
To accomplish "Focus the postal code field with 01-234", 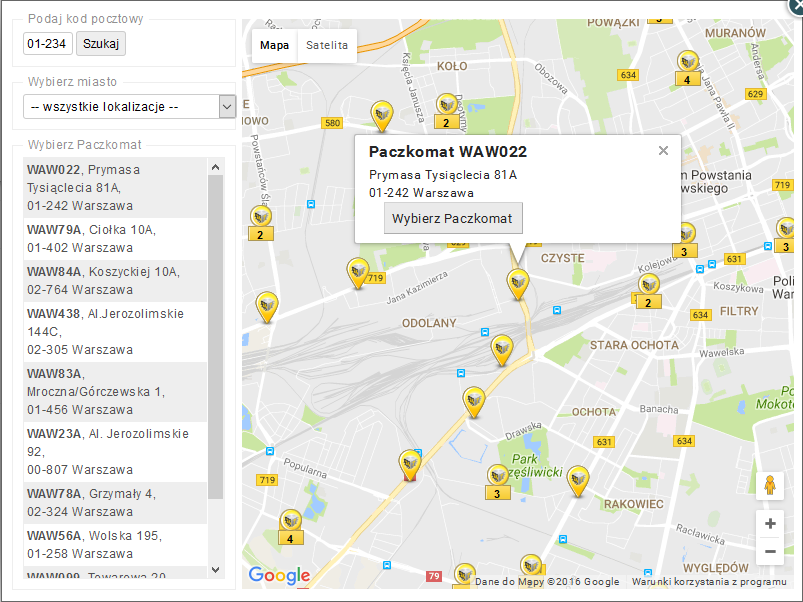I will [x=48, y=44].
